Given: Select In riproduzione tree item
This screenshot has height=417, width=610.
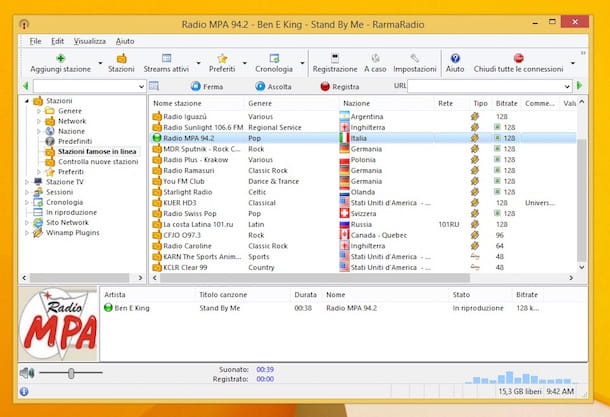Looking at the screenshot, I should (x=71, y=212).
